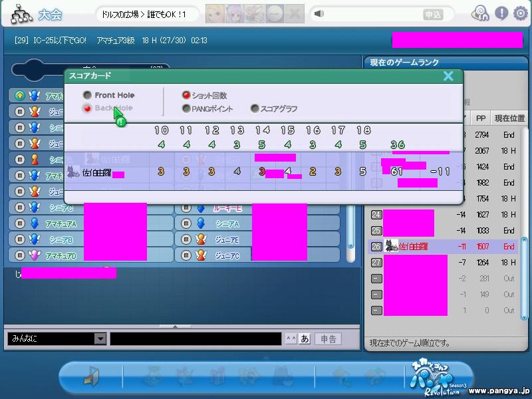Click the room title IC-25以下でGO!
Image resolution: width=532 pixels, height=399 pixels.
coord(60,41)
